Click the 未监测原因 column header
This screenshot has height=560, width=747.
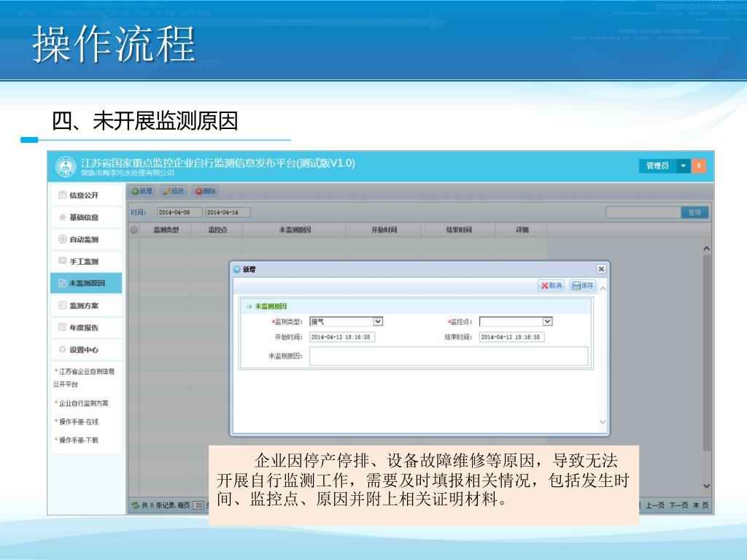pyautogui.click(x=295, y=230)
